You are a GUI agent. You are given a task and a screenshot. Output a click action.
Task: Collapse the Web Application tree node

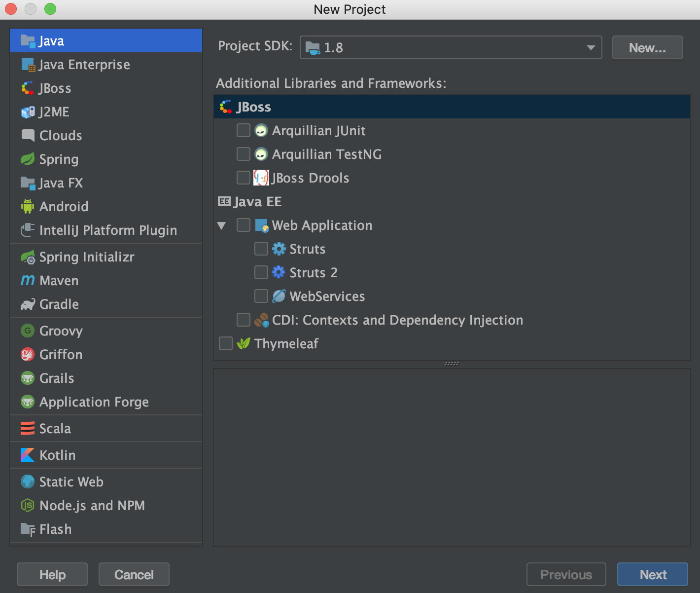[x=222, y=226]
